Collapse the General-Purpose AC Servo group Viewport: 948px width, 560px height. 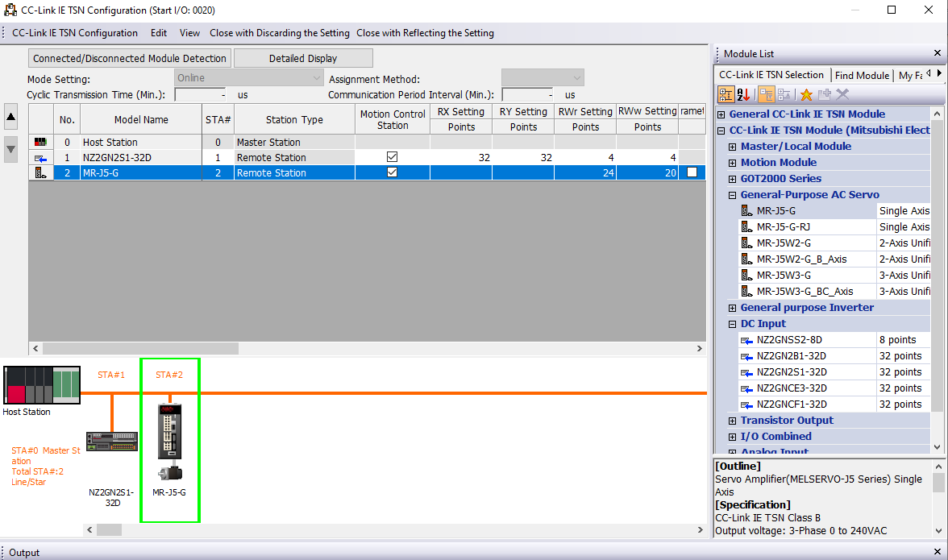pos(732,195)
